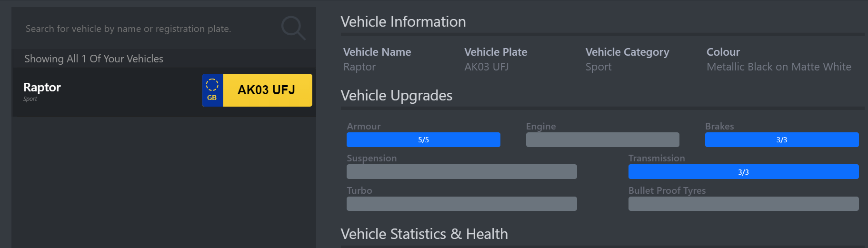Click the Vehicle Category value Sport
The width and height of the screenshot is (868, 248).
pos(599,67)
